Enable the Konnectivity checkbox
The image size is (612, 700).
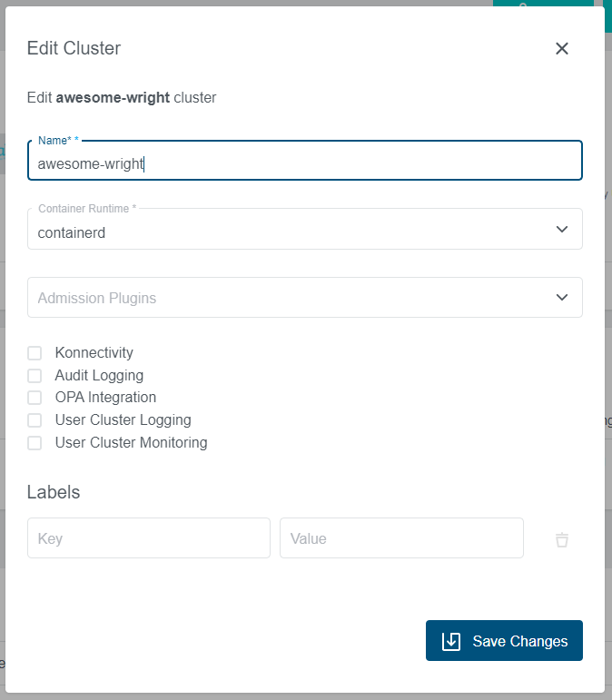coord(35,353)
